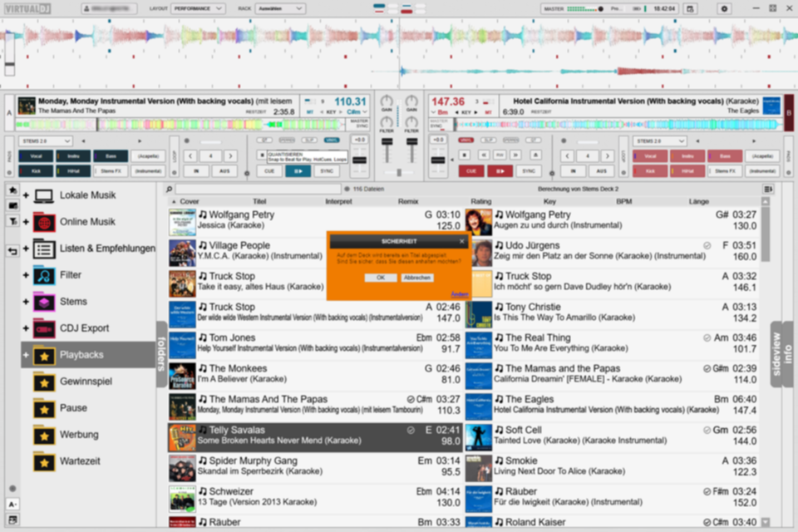Sort the list by the BPM column
This screenshot has height=532, width=798.
(x=624, y=202)
